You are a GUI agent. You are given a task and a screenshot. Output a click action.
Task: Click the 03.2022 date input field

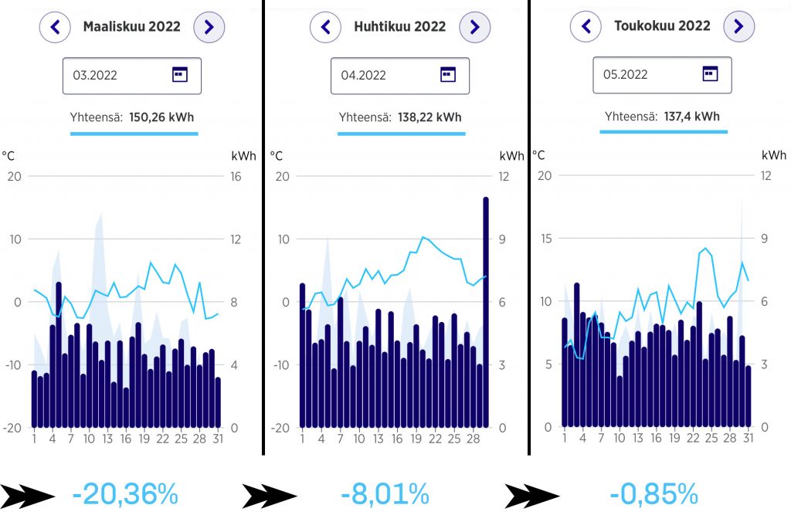(132, 76)
